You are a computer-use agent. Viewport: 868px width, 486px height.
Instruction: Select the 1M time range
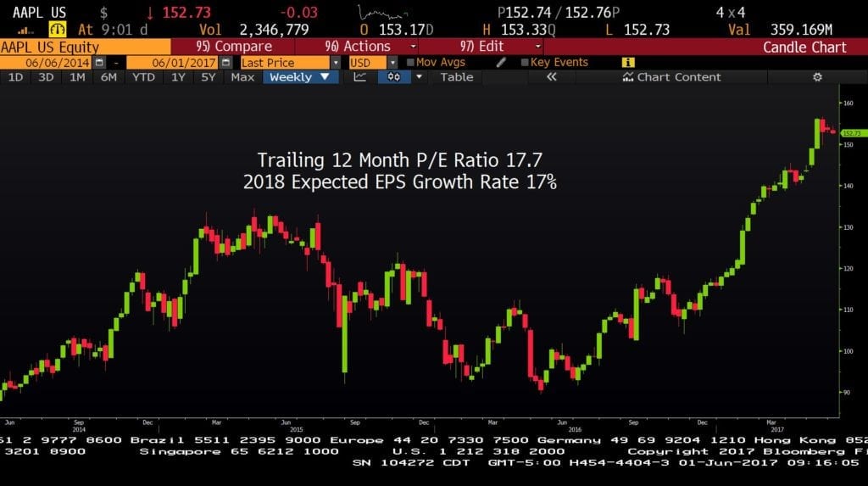click(x=77, y=77)
